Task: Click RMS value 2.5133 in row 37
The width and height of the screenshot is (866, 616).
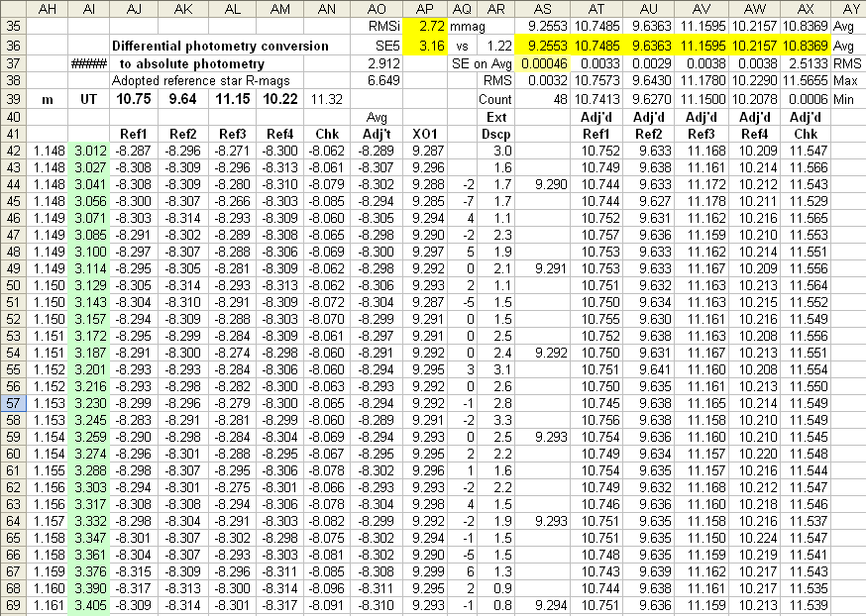Action: pos(806,64)
